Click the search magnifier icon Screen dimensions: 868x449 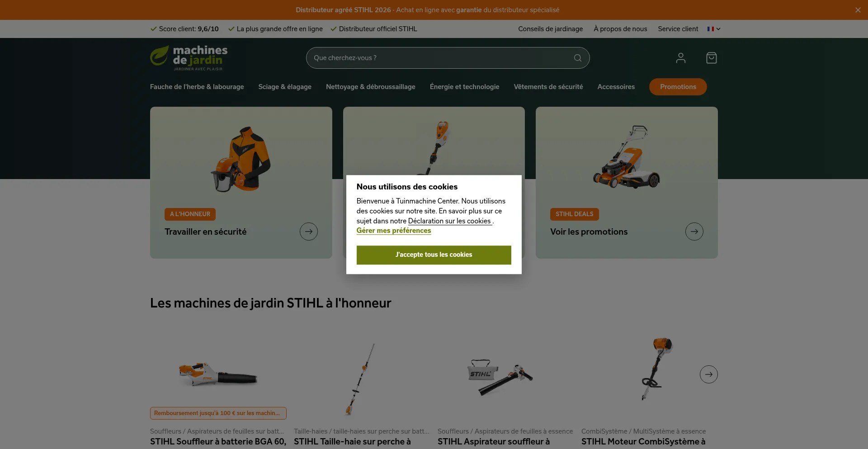[577, 58]
